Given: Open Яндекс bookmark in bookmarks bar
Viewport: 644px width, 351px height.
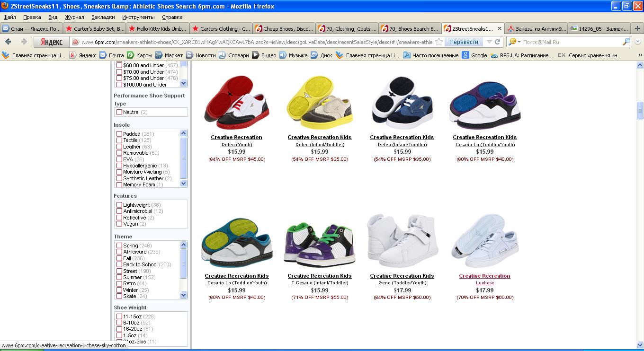Looking at the screenshot, I should (x=83, y=55).
